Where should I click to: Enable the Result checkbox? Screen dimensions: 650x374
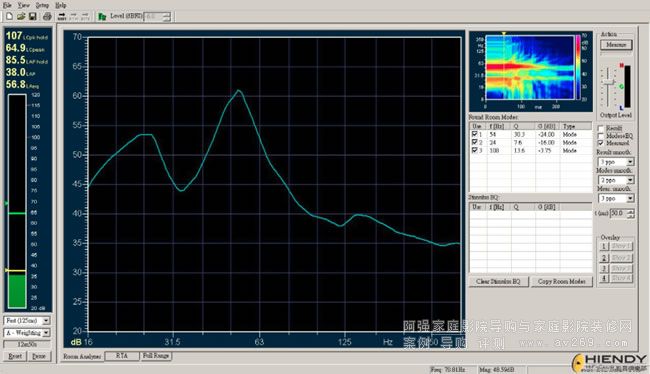tap(601, 129)
